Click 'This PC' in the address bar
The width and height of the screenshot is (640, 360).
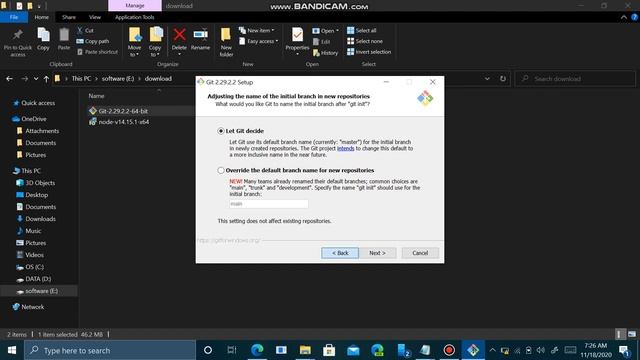click(x=81, y=79)
